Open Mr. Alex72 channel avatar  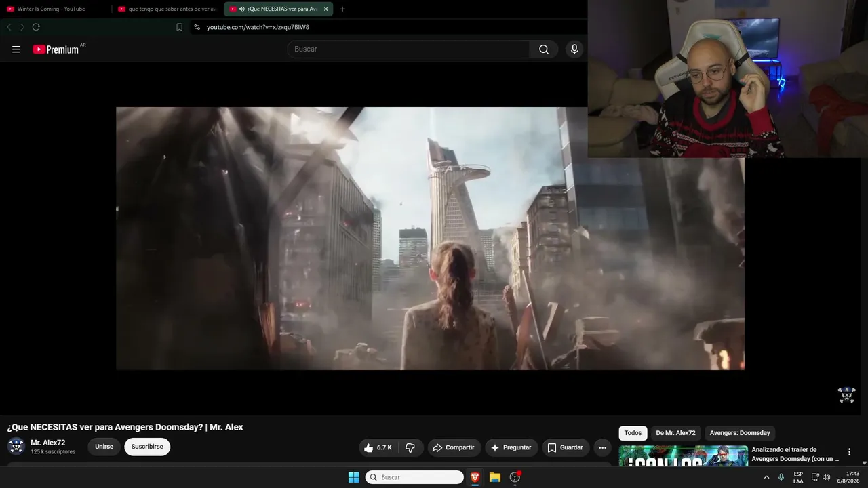pyautogui.click(x=16, y=447)
